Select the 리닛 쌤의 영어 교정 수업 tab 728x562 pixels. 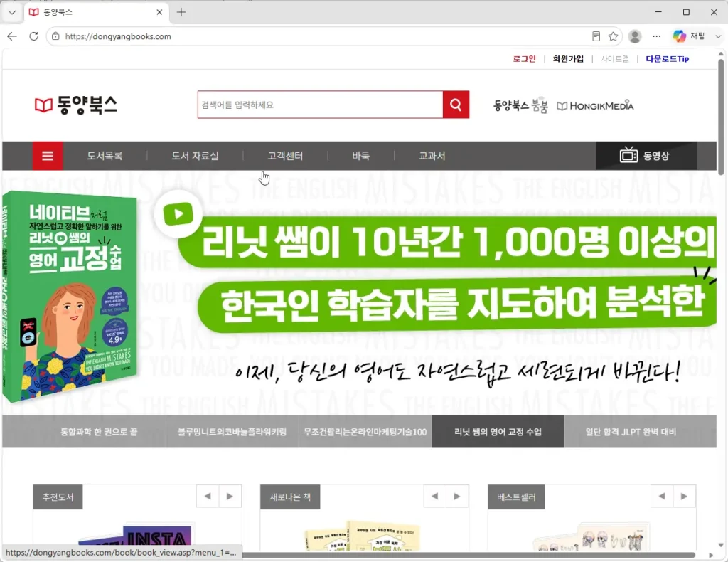(498, 432)
